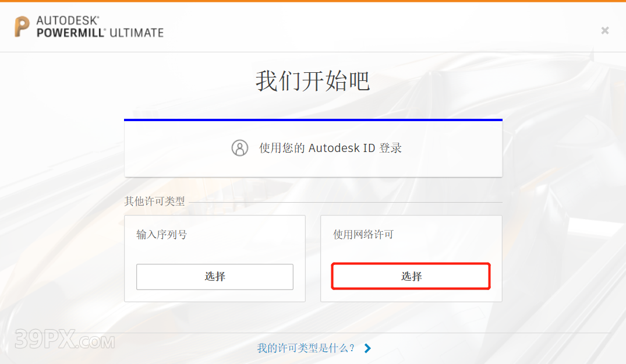Image resolution: width=626 pixels, height=364 pixels.
Task: Sign in using 使用您的 Autodesk ID 登录
Action: click(313, 148)
